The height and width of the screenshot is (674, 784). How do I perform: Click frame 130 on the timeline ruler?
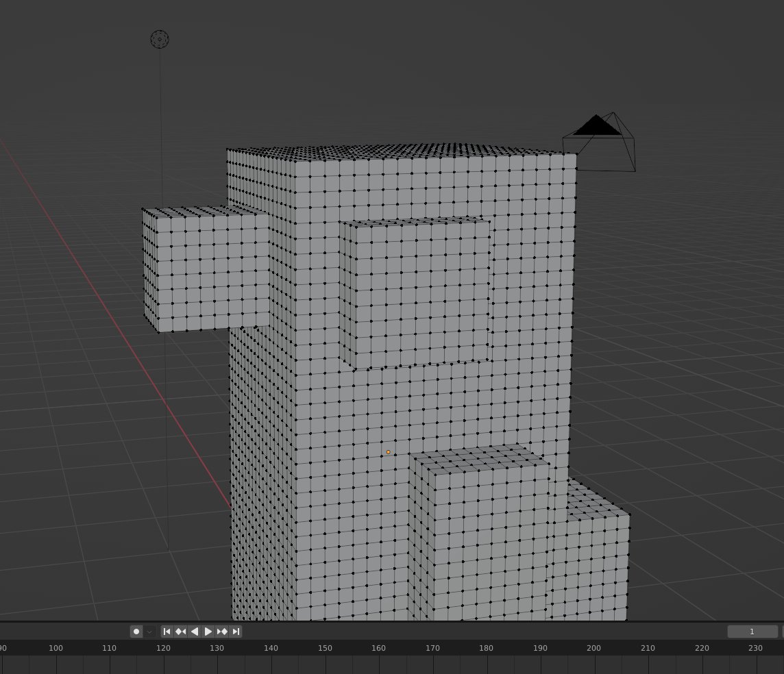point(217,648)
